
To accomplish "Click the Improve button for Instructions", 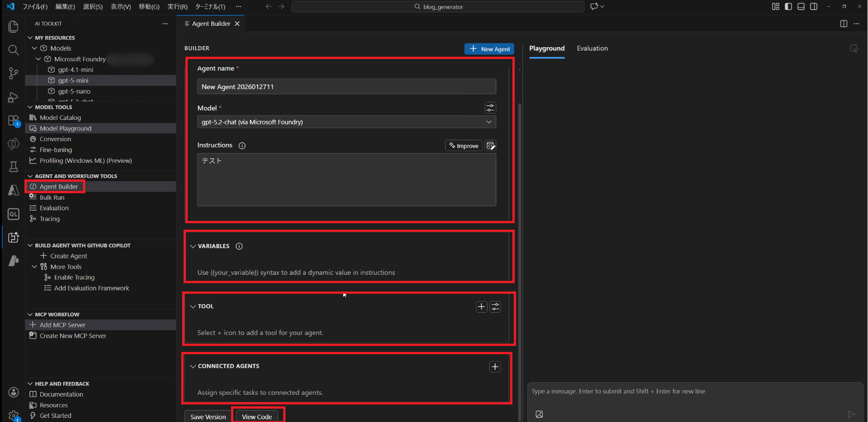I will coord(464,145).
